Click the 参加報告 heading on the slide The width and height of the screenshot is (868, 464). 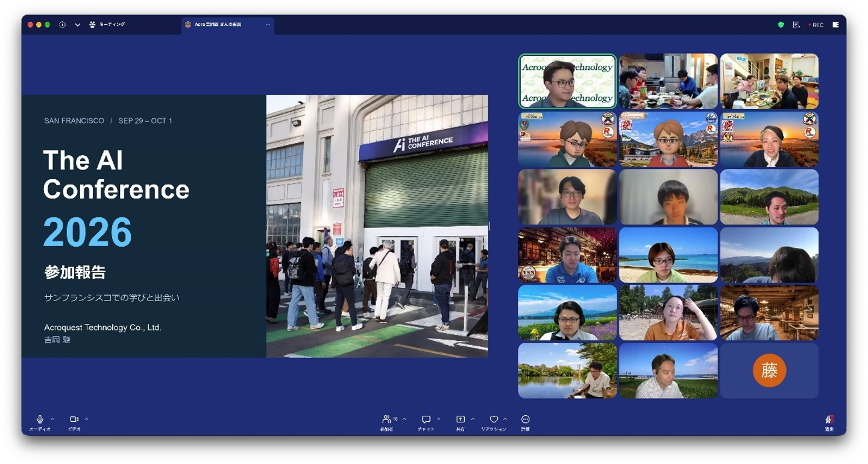click(75, 272)
